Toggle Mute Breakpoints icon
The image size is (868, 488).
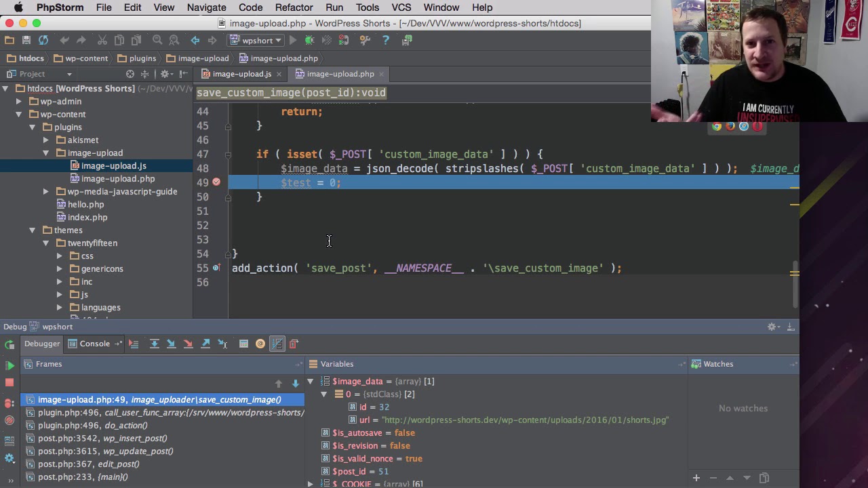tap(9, 420)
